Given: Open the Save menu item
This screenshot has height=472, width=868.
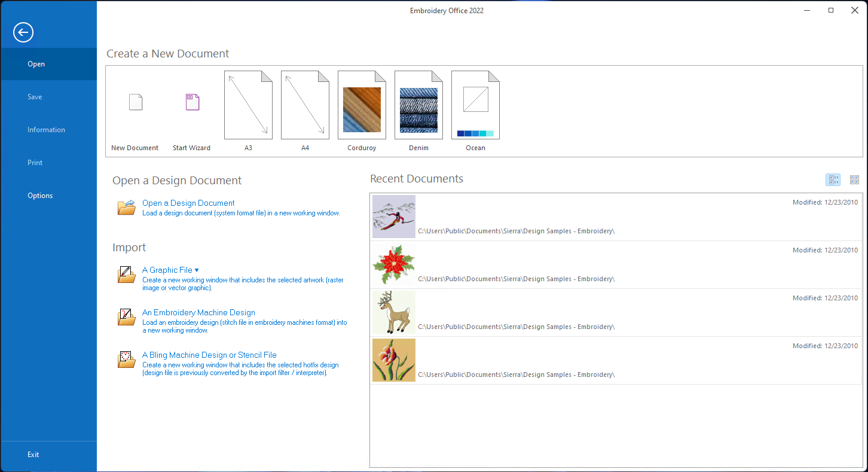Looking at the screenshot, I should point(35,97).
